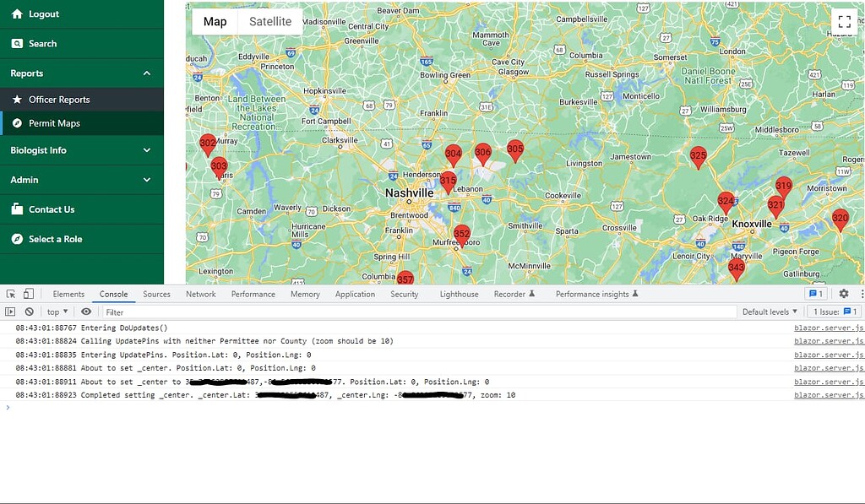Switch the map to Map view
Image resolution: width=865 pixels, height=504 pixels.
[x=214, y=21]
